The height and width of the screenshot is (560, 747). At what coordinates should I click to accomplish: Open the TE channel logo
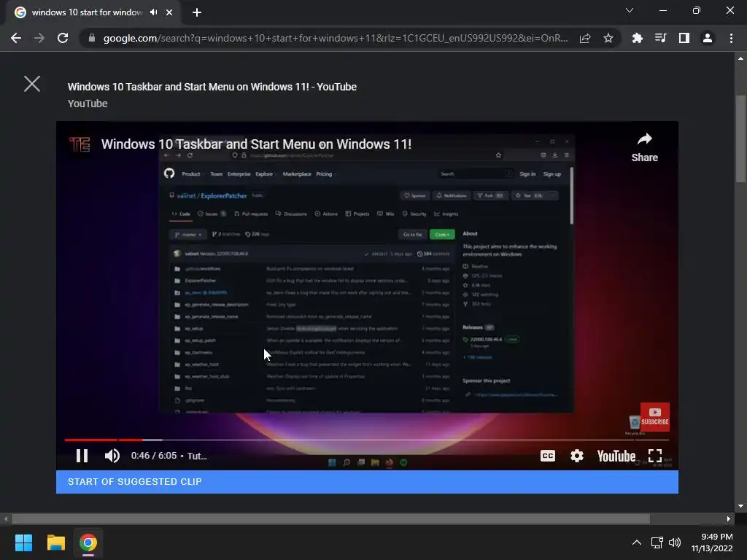pyautogui.click(x=80, y=144)
